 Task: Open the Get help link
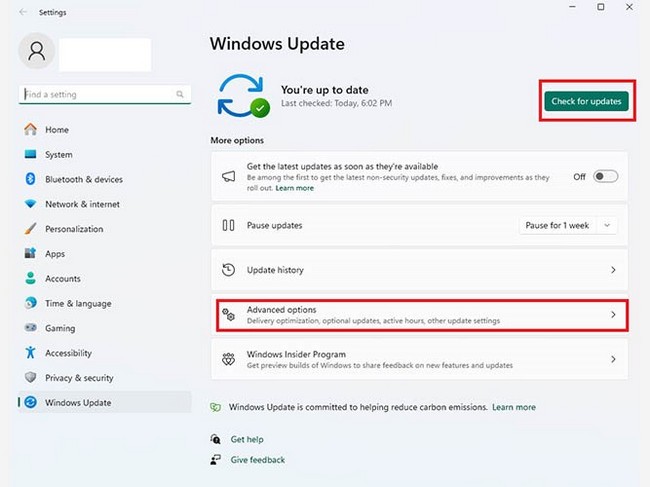[x=247, y=439]
